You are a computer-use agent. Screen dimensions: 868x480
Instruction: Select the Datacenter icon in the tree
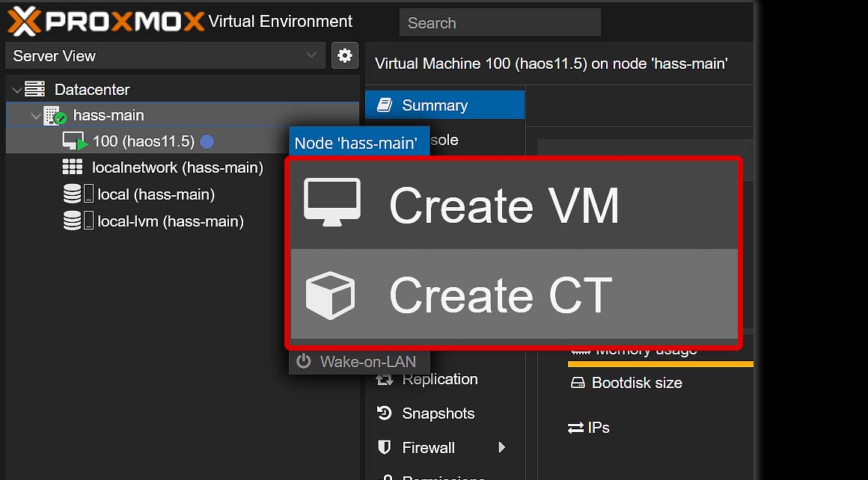tap(35, 89)
